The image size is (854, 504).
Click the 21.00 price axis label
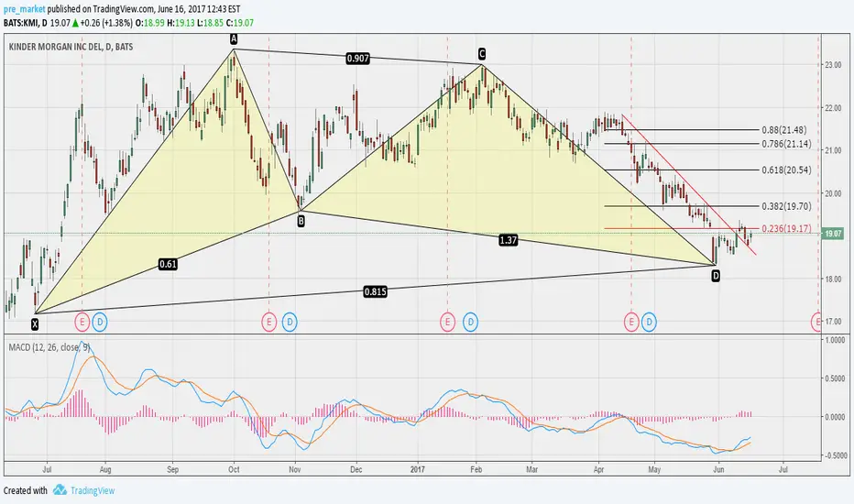(x=833, y=150)
